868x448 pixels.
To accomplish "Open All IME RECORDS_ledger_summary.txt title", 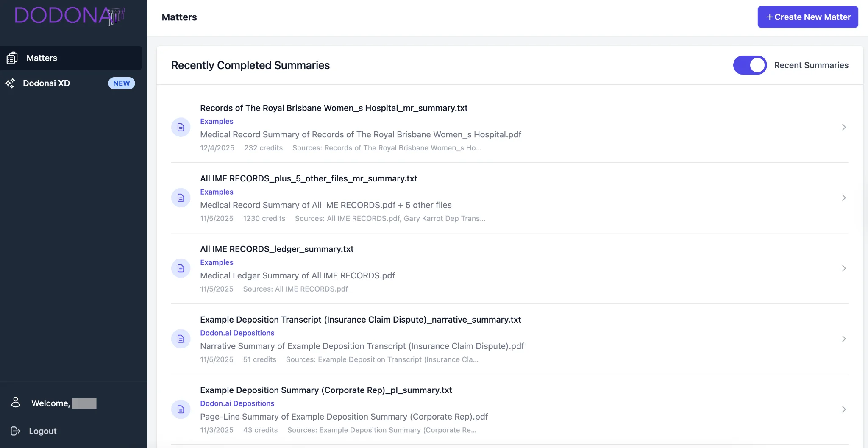I will (277, 249).
